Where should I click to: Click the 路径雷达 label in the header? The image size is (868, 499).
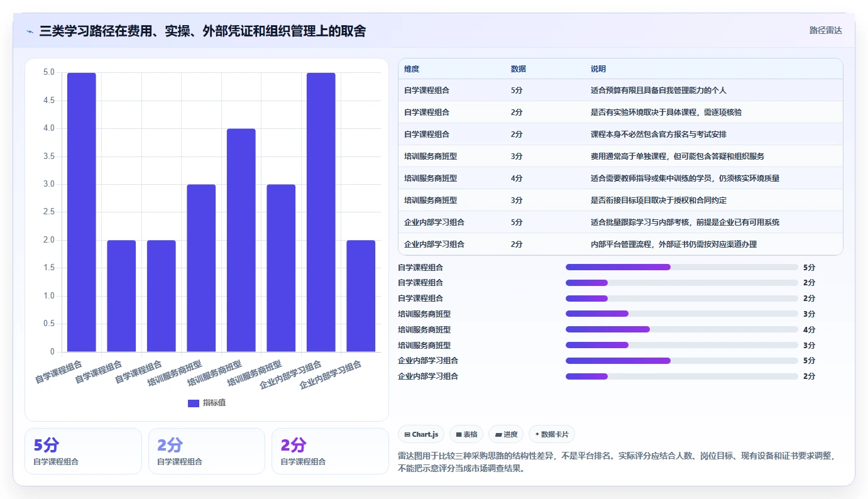825,30
